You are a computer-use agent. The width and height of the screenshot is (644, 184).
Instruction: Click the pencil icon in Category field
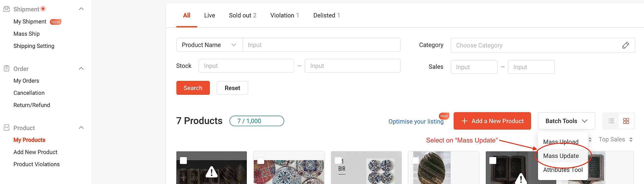[626, 45]
